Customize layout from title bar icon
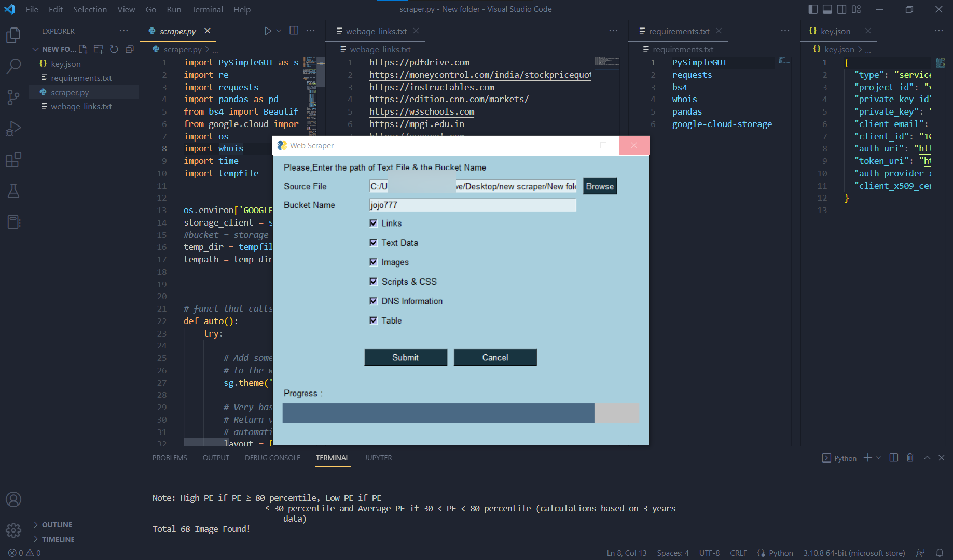 [x=856, y=9]
